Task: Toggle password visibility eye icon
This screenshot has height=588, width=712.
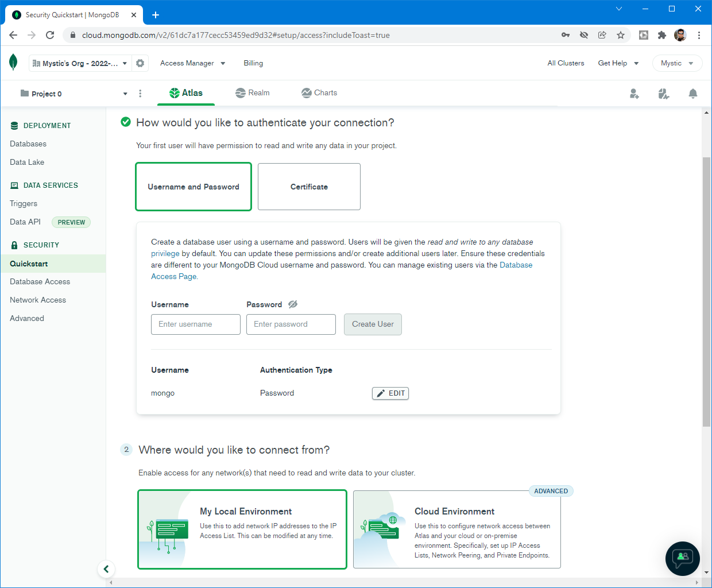Action: click(293, 304)
